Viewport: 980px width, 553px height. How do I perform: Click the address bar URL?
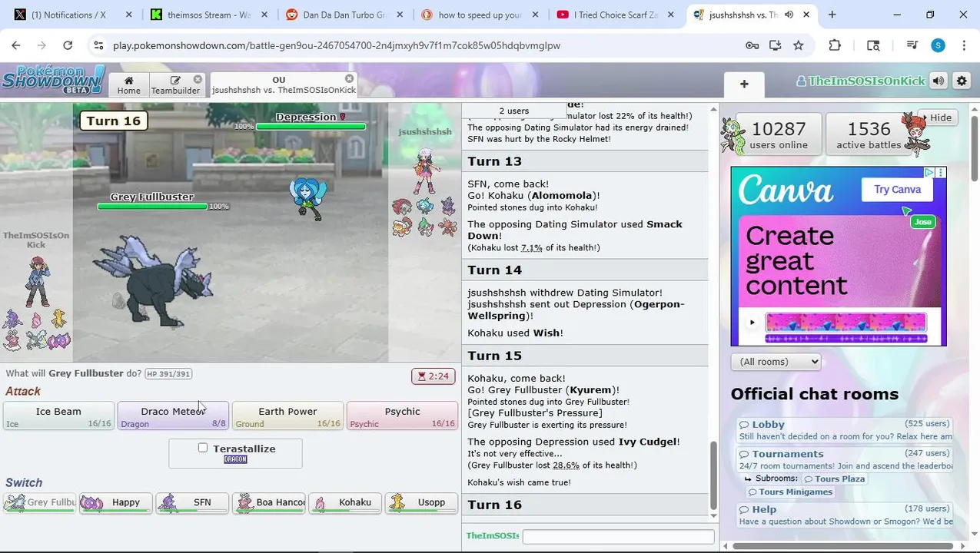(337, 45)
